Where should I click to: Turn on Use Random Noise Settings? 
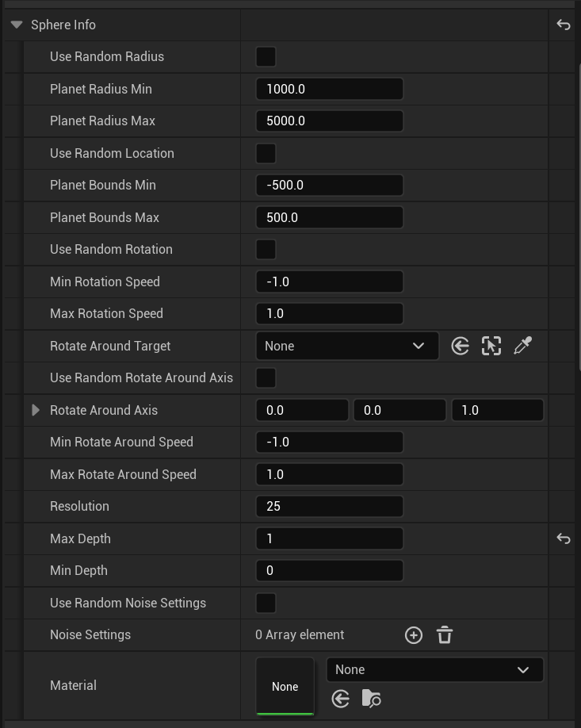tap(266, 603)
